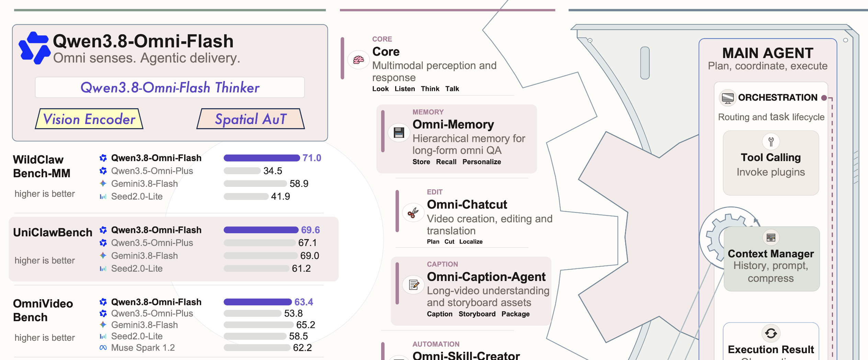
Task: Click the Gemini3.8-Flash label under OmniVideo Bench
Action: tap(145, 325)
